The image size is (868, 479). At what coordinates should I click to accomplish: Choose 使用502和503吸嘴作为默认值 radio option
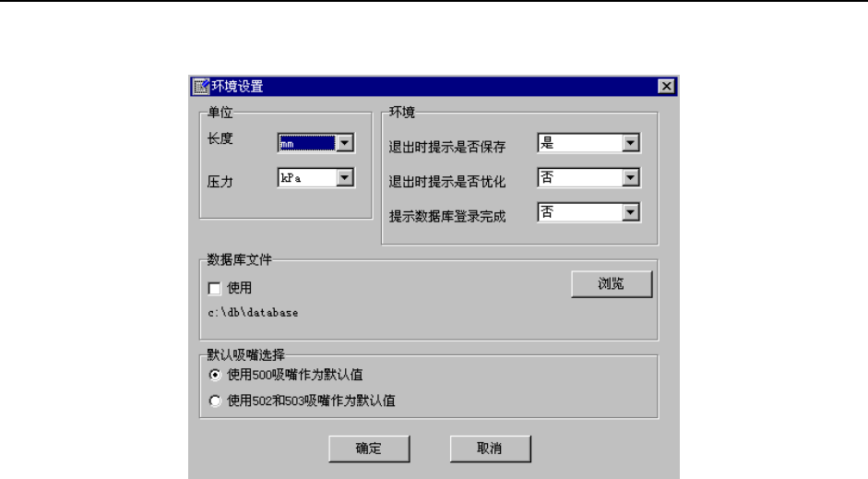coord(215,401)
